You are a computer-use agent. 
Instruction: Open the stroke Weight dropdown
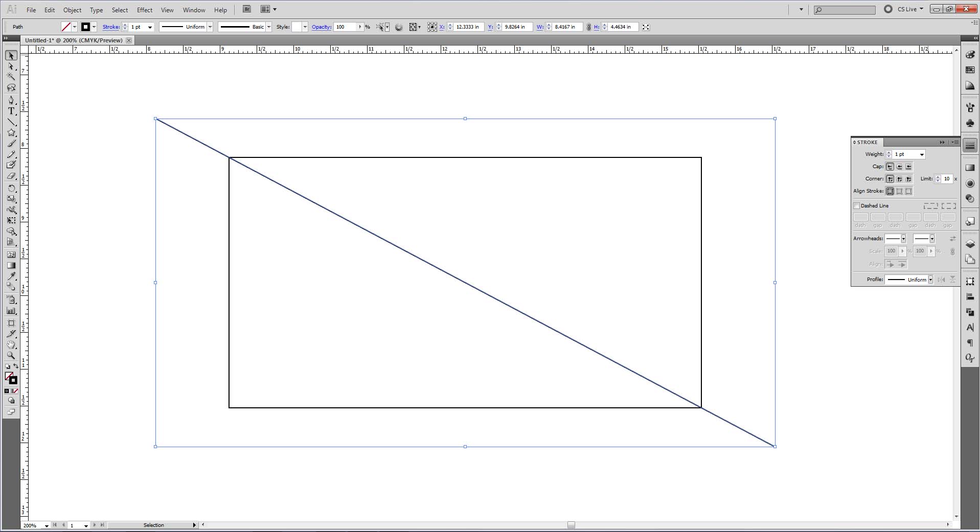(921, 154)
